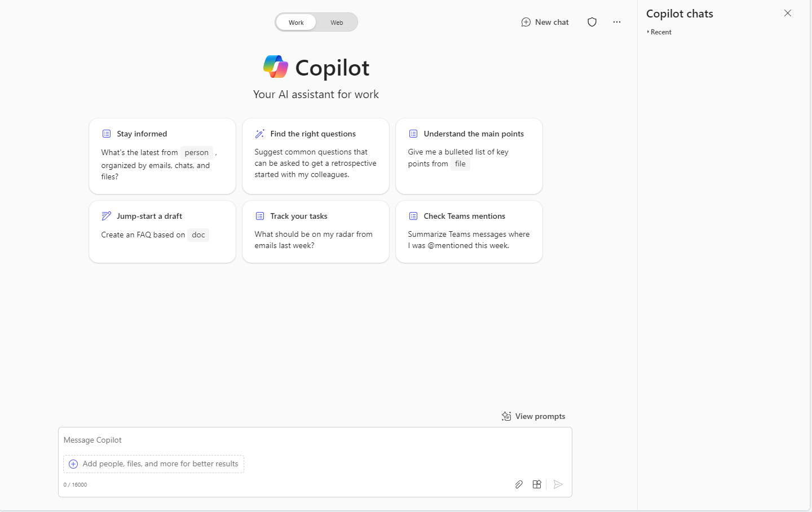The width and height of the screenshot is (812, 512).
Task: Click the doc placeholder chip
Action: pos(198,235)
